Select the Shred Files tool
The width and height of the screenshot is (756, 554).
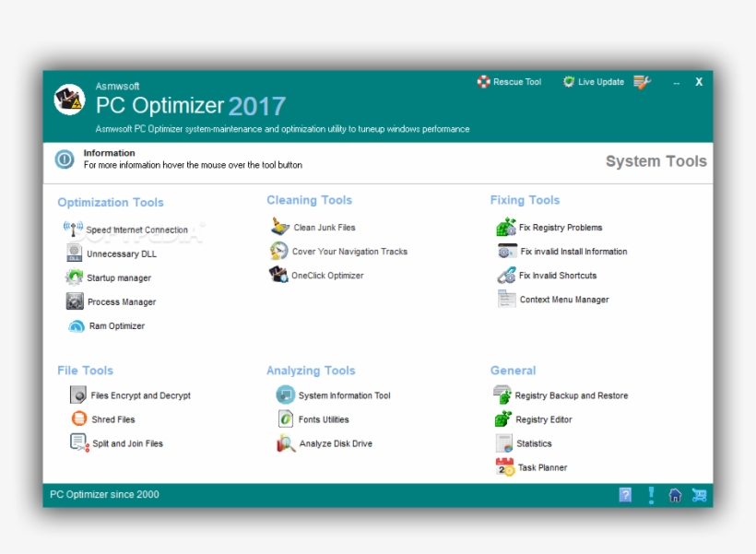coord(111,418)
